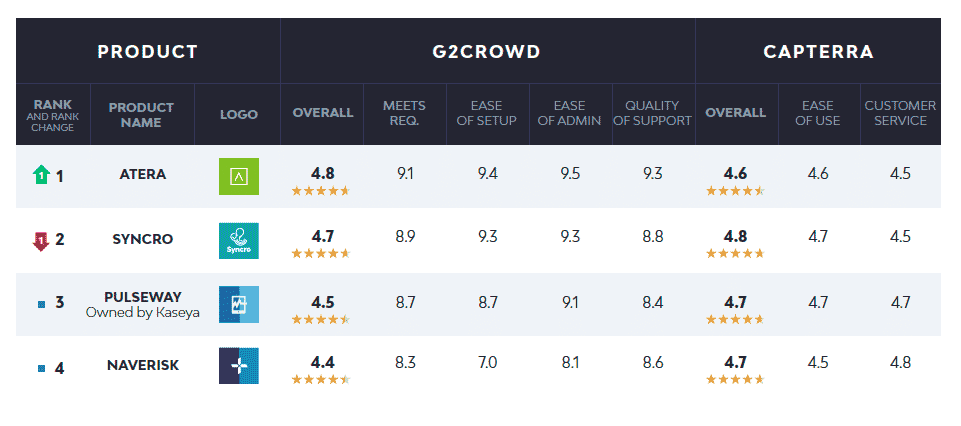This screenshot has width=961, height=426.
Task: Click the Atera green logo icon
Action: tap(238, 177)
